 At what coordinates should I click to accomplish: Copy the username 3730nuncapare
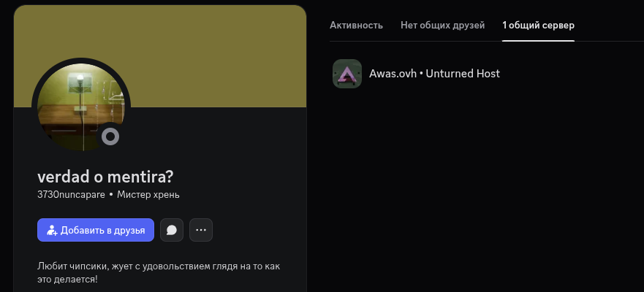(x=71, y=195)
